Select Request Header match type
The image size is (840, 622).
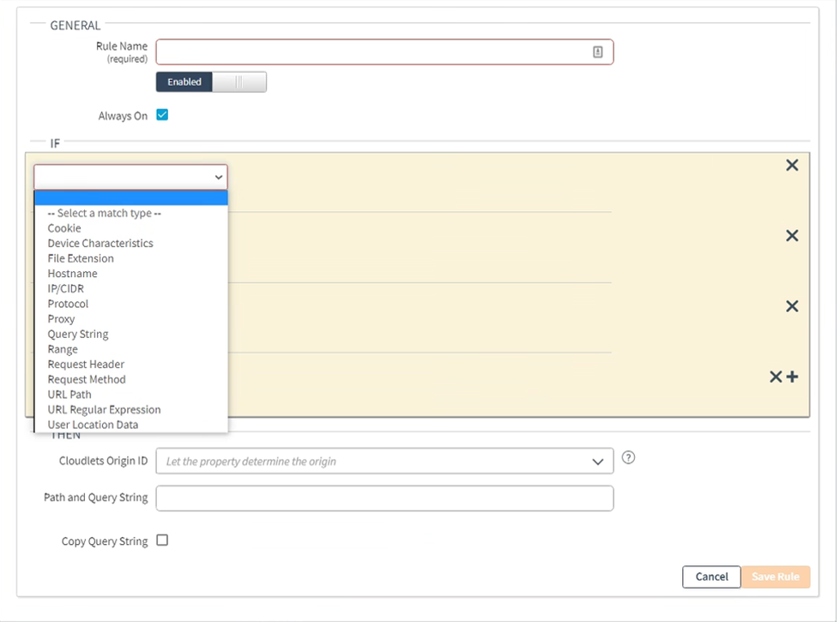click(x=131, y=365)
